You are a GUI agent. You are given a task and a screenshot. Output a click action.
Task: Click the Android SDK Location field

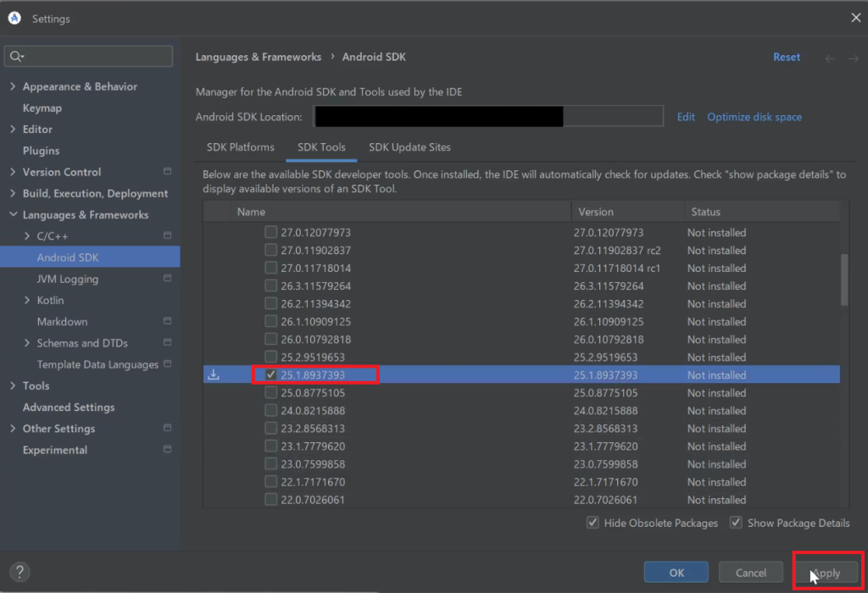tap(488, 117)
